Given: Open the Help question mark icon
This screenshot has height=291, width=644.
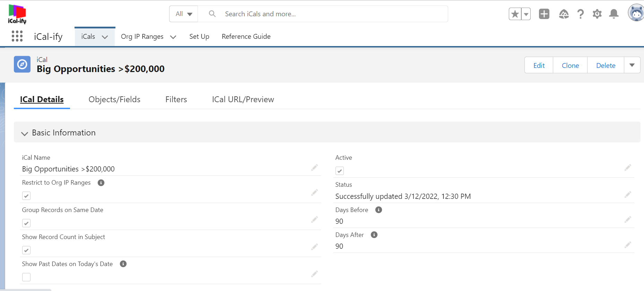Looking at the screenshot, I should 580,14.
